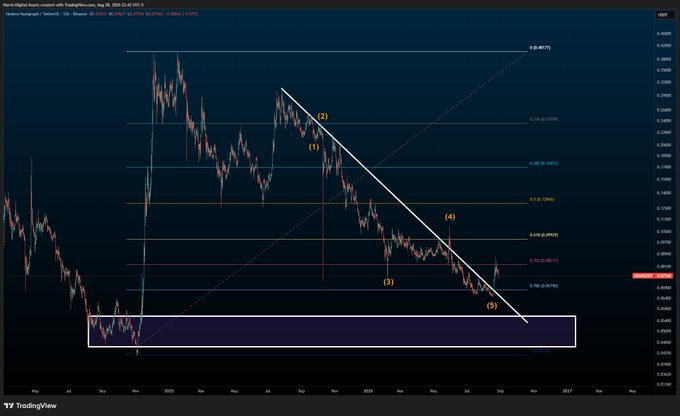Click the 2025 label on the time axis
The image size is (680, 416).
[169, 391]
